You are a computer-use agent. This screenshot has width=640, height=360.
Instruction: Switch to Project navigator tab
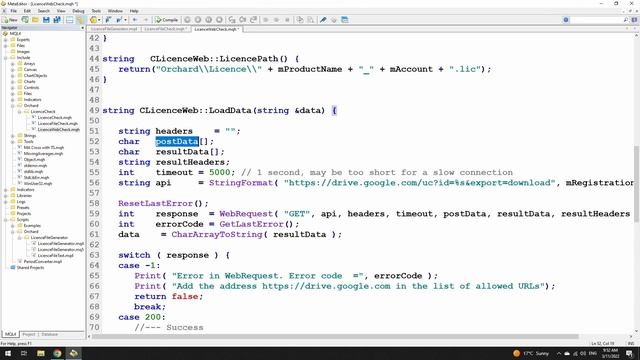(x=29, y=334)
